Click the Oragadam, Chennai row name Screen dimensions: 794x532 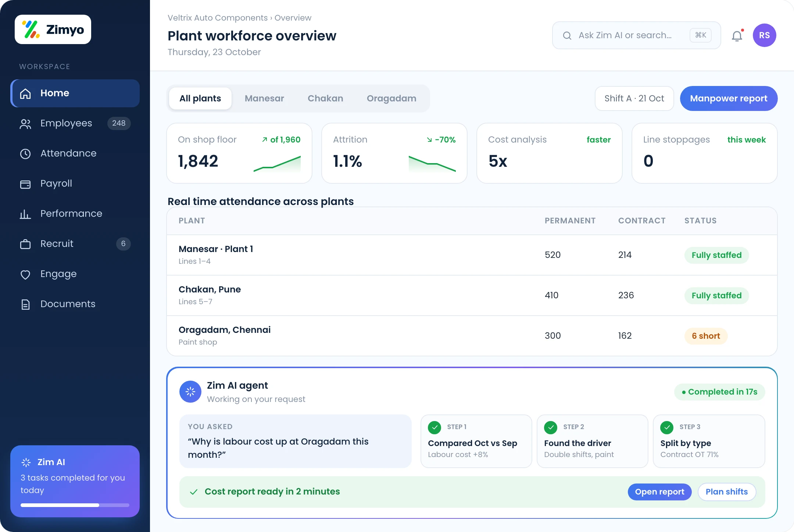[225, 330]
